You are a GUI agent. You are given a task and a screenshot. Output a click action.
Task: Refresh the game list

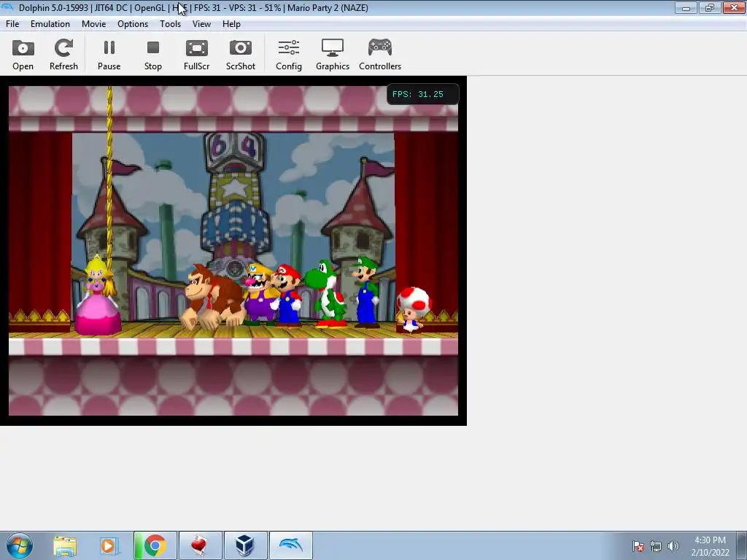coord(63,55)
